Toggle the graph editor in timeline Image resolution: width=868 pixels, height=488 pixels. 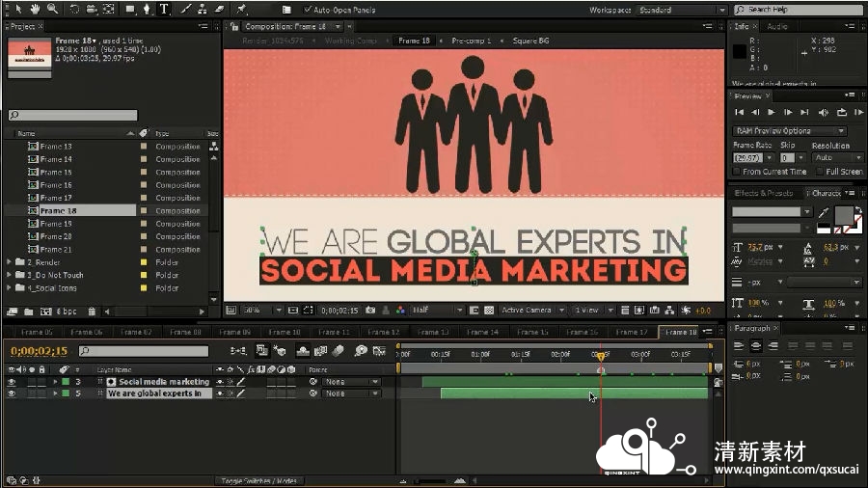pyautogui.click(x=379, y=351)
